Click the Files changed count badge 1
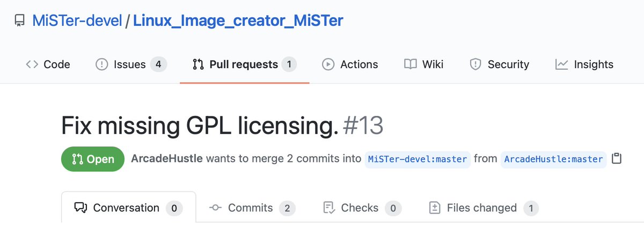 [x=531, y=208]
